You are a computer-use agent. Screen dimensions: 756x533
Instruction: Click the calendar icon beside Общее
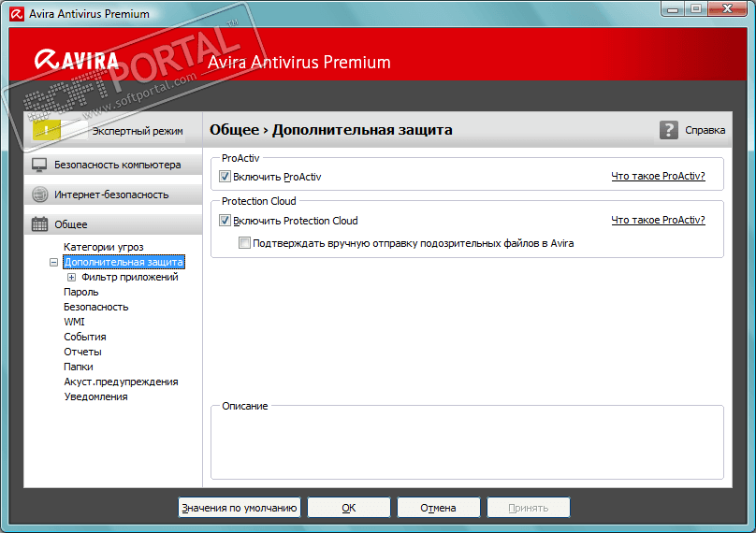39,224
